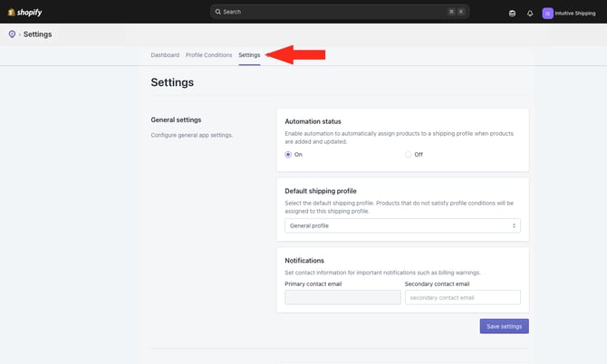Click the 'Notifications' heading
Image resolution: width=607 pixels, height=364 pixels.
[304, 261]
